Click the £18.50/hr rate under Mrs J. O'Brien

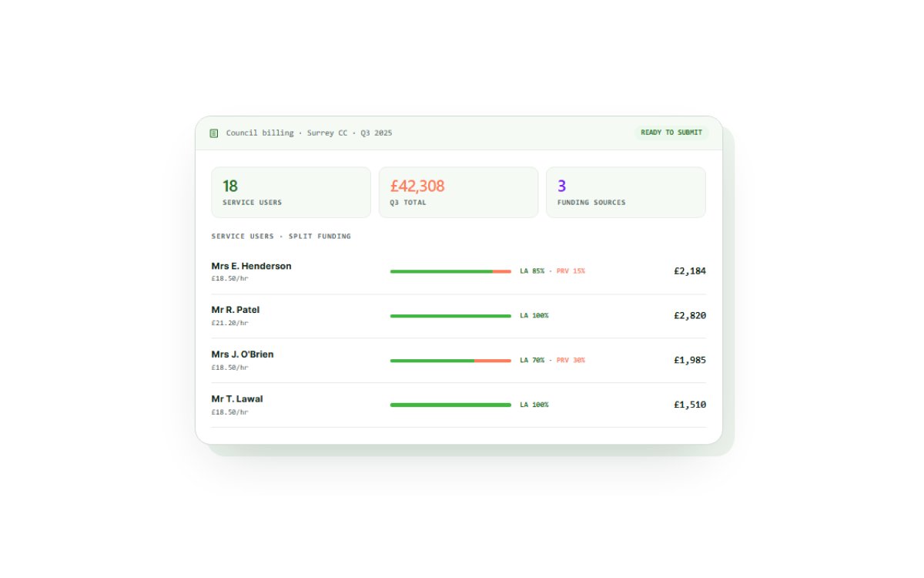click(229, 368)
